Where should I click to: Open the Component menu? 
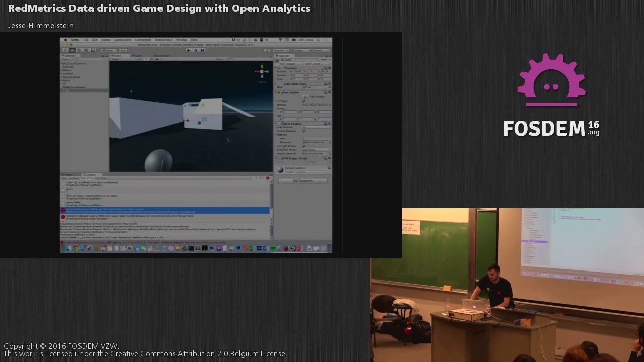[x=143, y=40]
